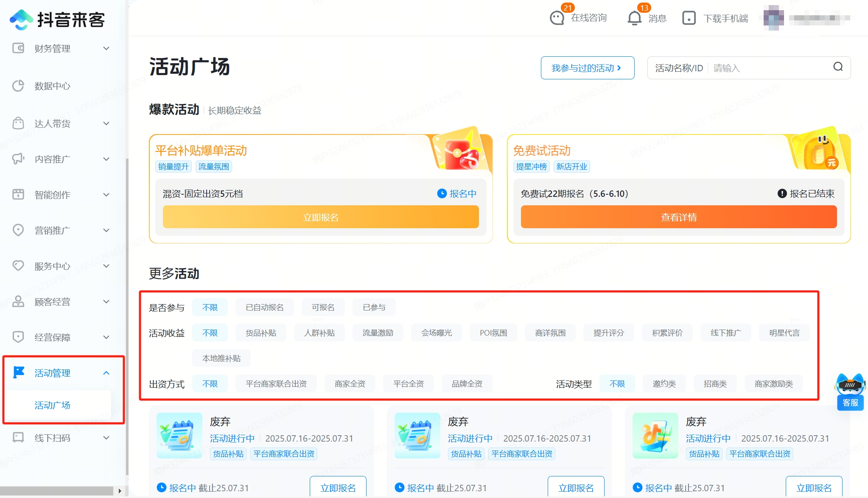
Task: Click the download mobile app icon
Action: (x=689, y=18)
